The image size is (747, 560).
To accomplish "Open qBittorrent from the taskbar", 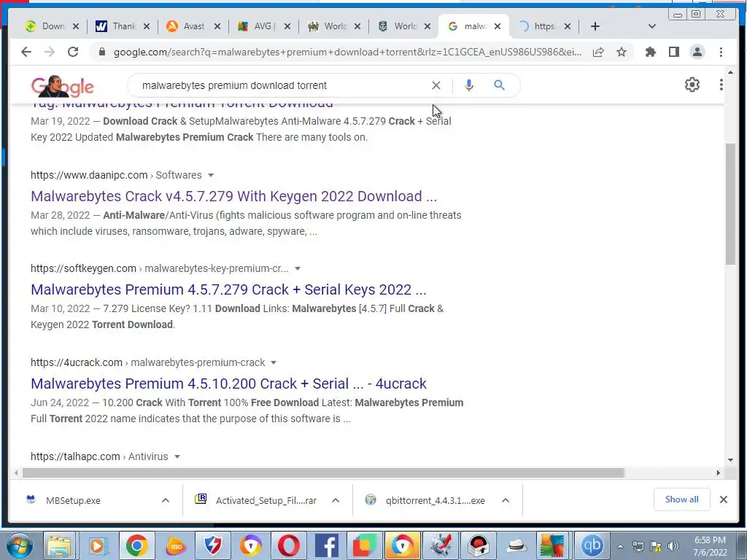I will [x=592, y=545].
